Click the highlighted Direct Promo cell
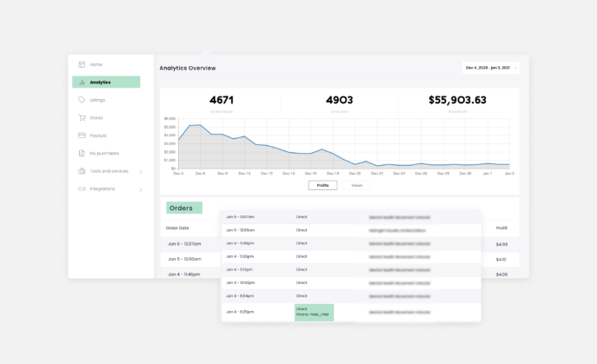Image resolution: width=597 pixels, height=364 pixels. pos(314,312)
